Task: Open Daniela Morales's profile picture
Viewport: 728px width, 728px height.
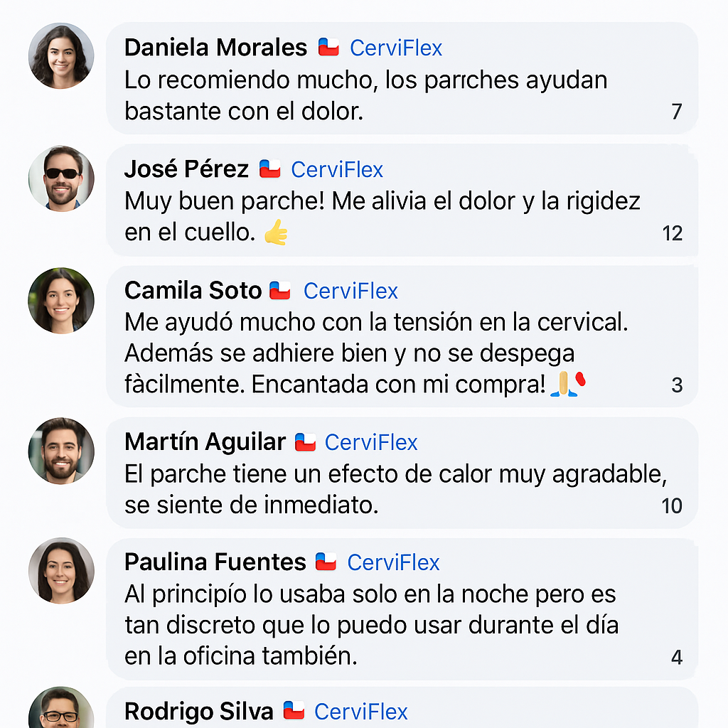Action: (61, 56)
